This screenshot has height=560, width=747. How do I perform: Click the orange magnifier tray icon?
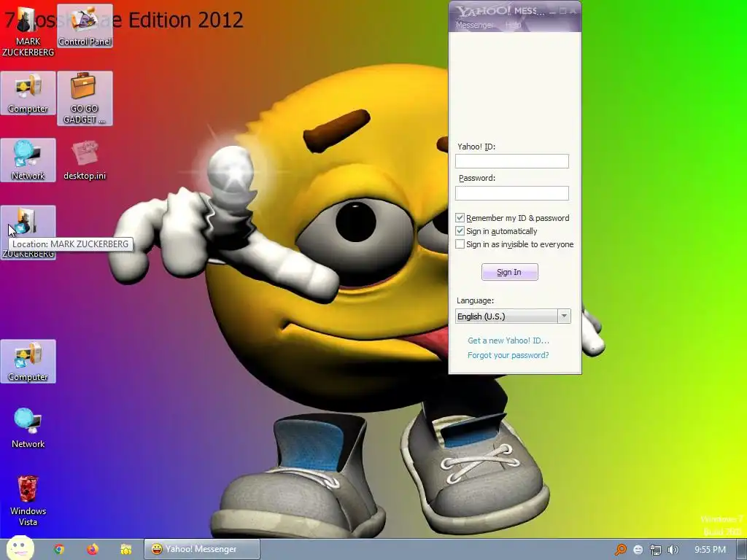click(620, 550)
